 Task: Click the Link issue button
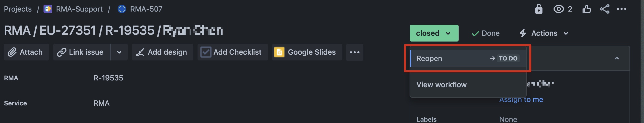(81, 52)
